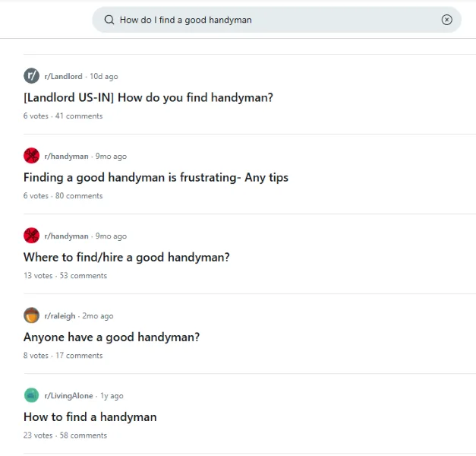Click "6 votes · 80 comments" text
This screenshot has width=476, height=456.
pos(63,196)
